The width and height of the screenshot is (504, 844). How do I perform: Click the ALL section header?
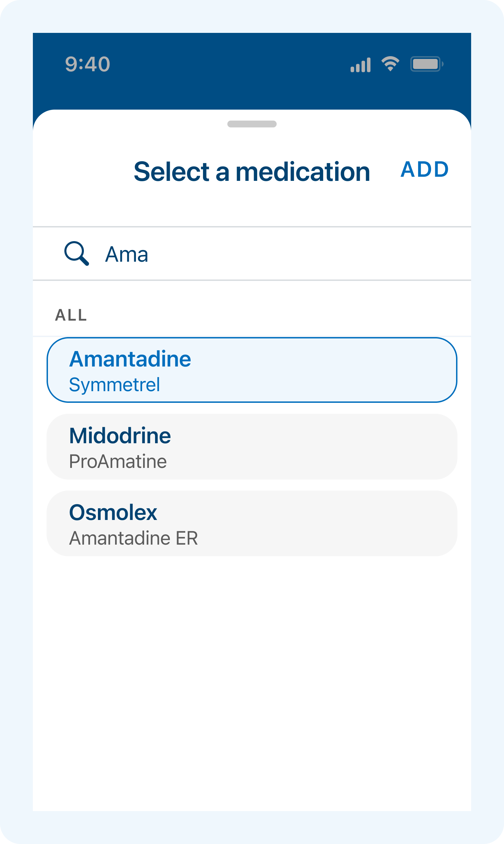point(71,315)
